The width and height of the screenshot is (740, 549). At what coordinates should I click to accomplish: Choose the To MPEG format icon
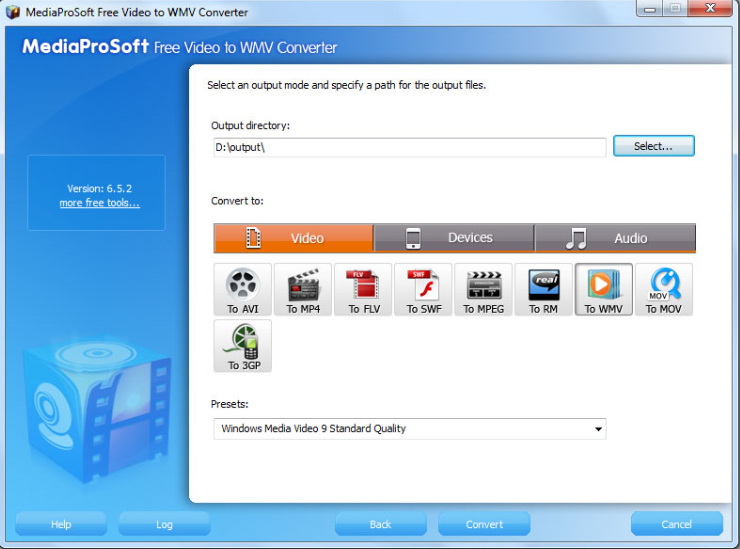click(483, 289)
